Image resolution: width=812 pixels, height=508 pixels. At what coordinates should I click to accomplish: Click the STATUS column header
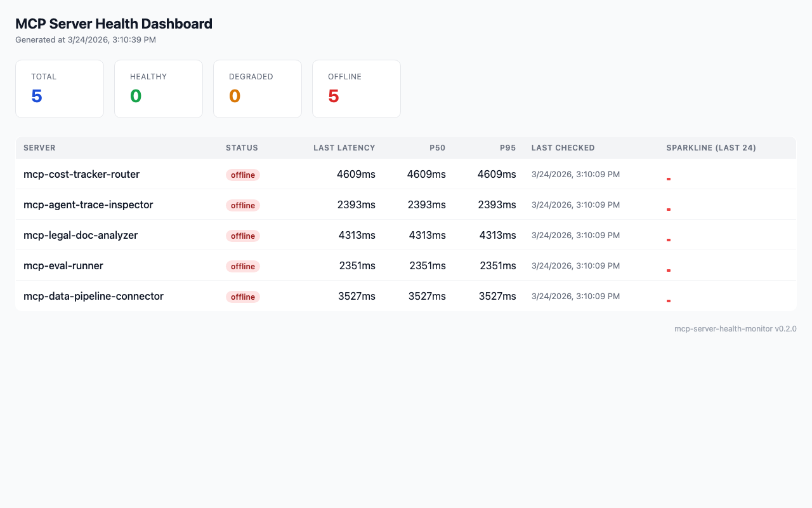242,147
